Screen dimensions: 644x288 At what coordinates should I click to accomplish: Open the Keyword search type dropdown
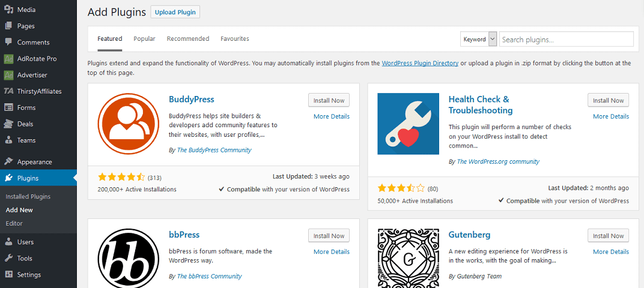(479, 39)
